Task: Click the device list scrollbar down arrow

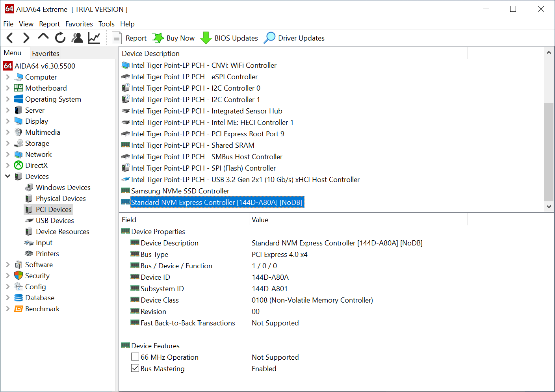Action: click(x=549, y=206)
